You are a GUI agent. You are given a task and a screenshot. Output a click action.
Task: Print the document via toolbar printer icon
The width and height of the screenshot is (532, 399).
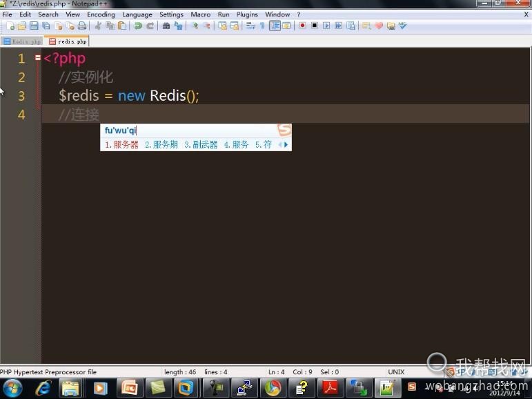[82, 26]
